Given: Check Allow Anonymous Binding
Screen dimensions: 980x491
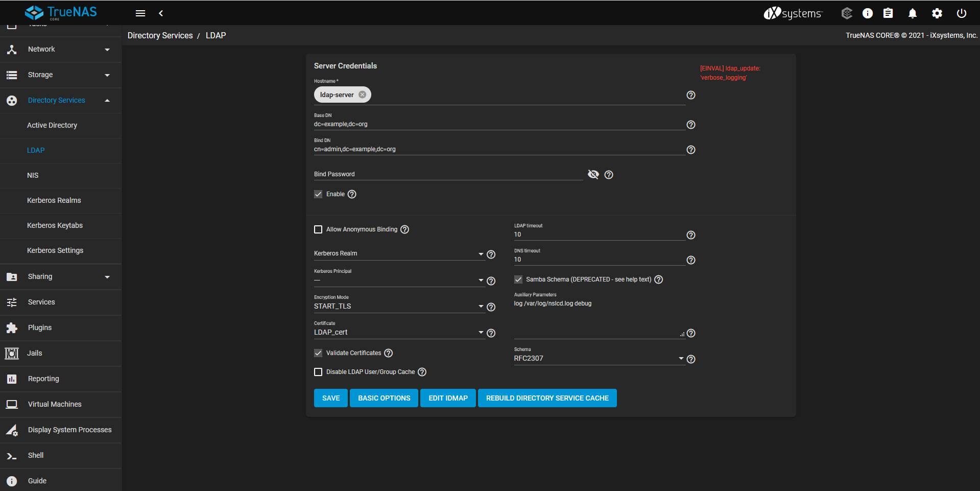Looking at the screenshot, I should 318,229.
